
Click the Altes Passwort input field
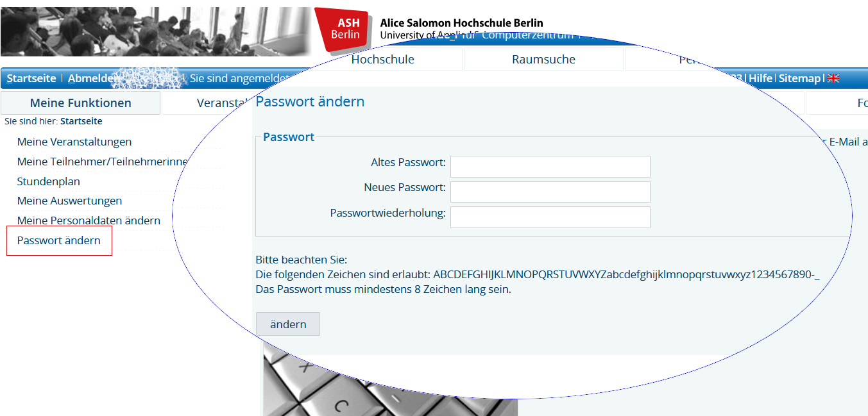pyautogui.click(x=550, y=167)
